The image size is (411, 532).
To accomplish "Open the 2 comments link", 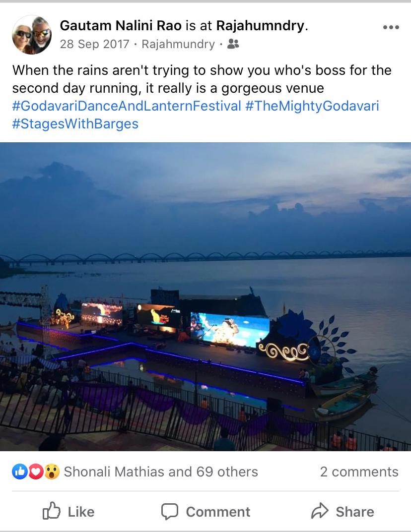I will click(x=359, y=472).
